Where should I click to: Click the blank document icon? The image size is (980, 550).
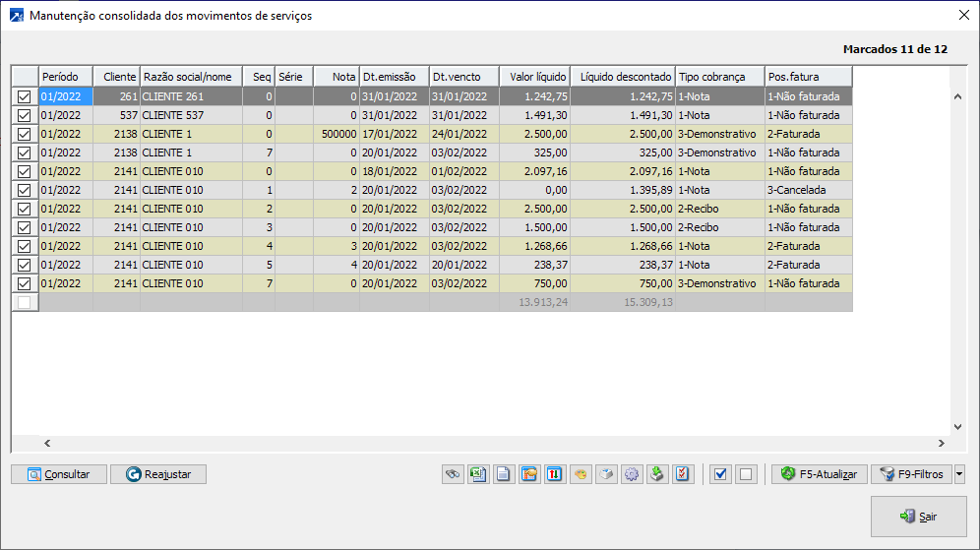(x=504, y=474)
